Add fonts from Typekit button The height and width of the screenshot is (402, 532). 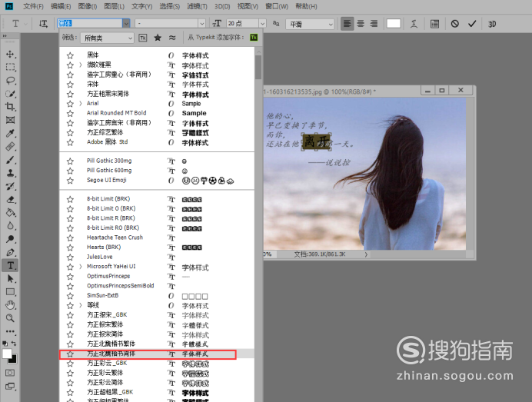pyautogui.click(x=254, y=38)
